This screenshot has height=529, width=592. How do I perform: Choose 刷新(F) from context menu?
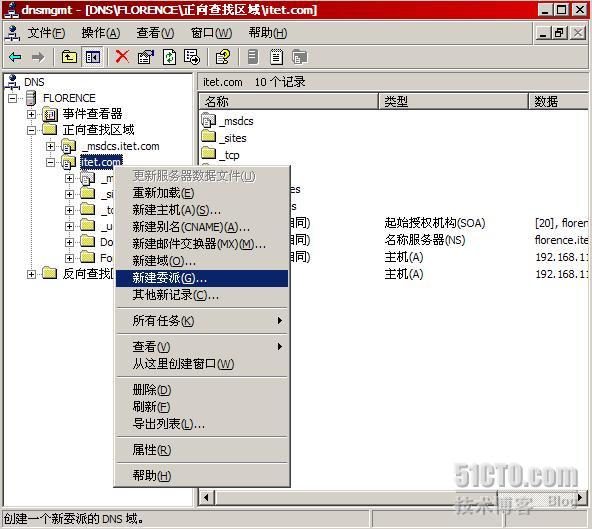click(202, 407)
